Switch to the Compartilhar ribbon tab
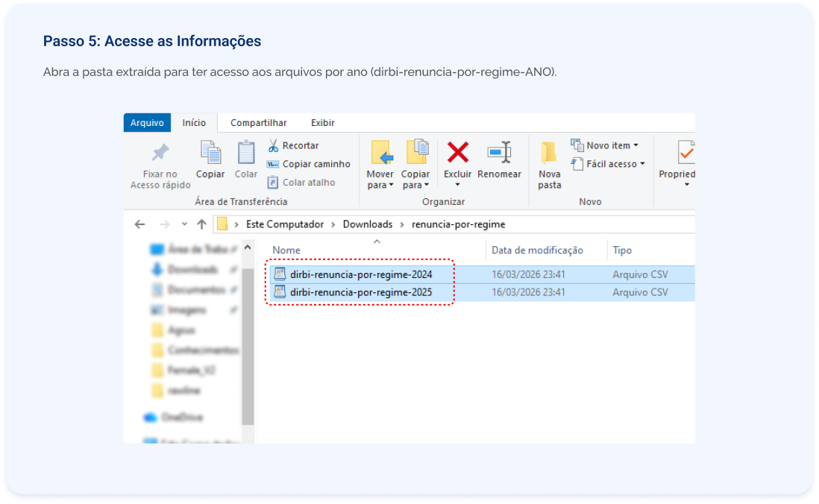 [x=258, y=123]
